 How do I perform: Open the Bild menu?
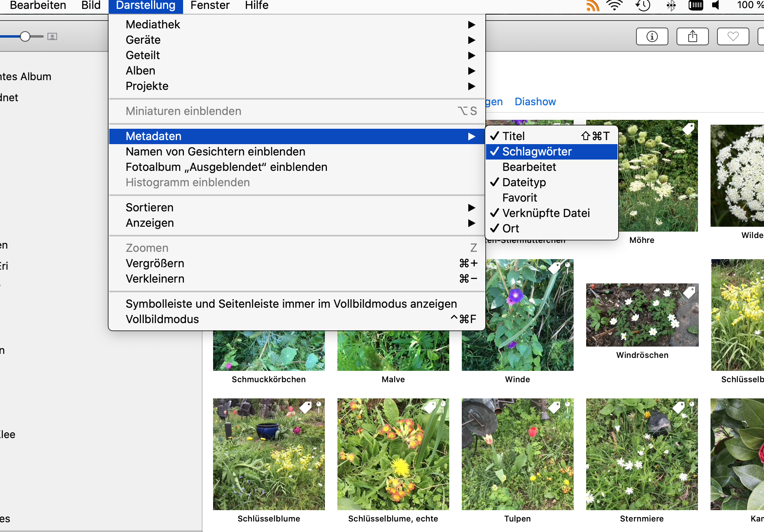91,6
